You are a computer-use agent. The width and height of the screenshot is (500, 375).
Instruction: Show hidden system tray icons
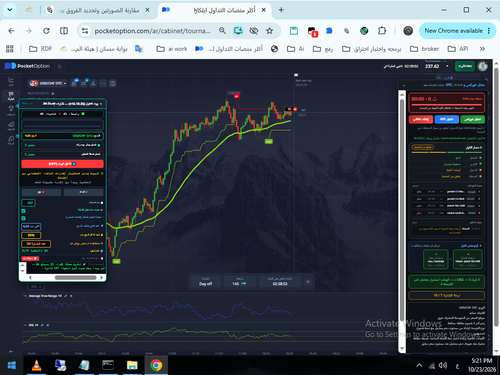click(419, 366)
